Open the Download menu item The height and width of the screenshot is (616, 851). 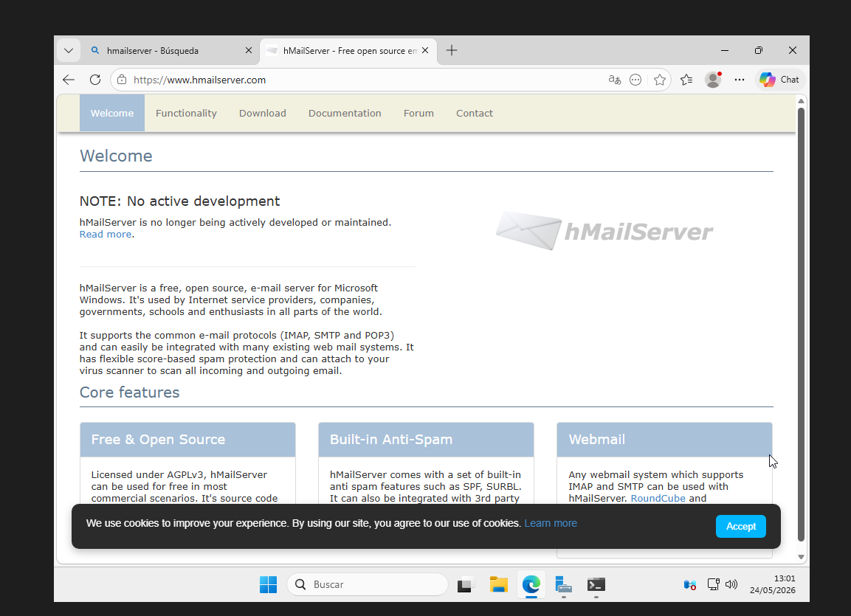263,113
